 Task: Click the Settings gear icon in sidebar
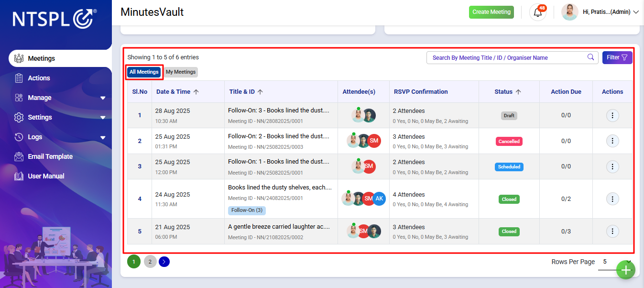pos(19,117)
